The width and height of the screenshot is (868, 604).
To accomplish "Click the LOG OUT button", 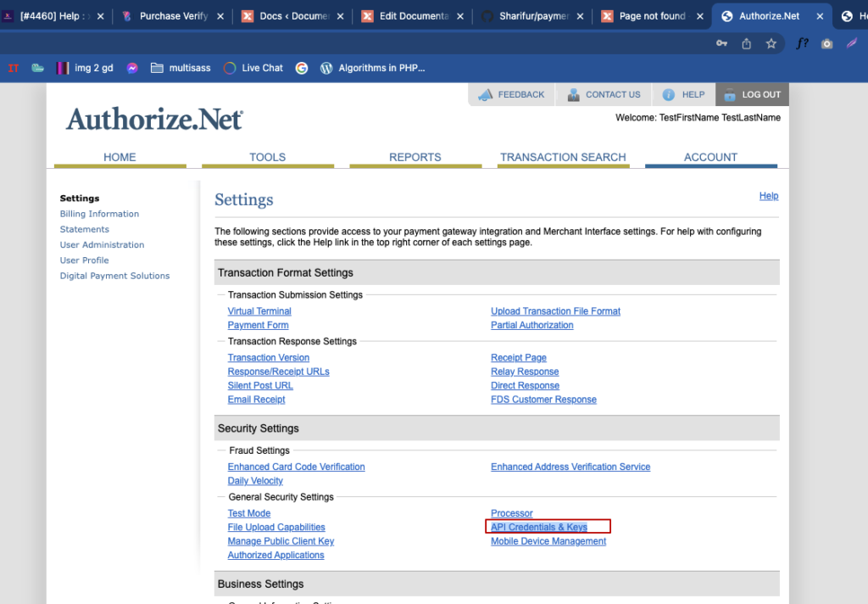I will pyautogui.click(x=752, y=95).
